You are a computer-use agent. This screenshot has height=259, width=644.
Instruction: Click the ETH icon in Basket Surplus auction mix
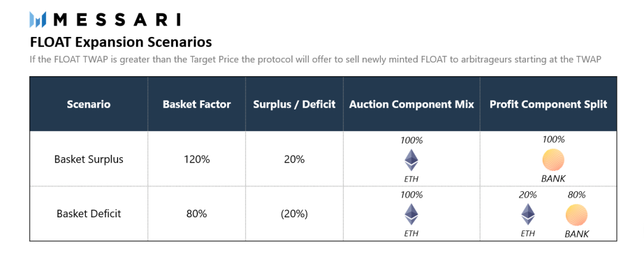click(x=411, y=160)
